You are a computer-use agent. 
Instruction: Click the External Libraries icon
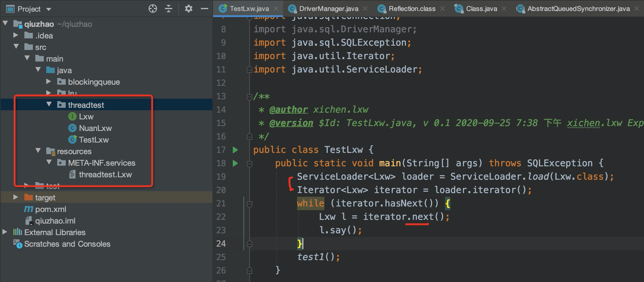coord(18,232)
